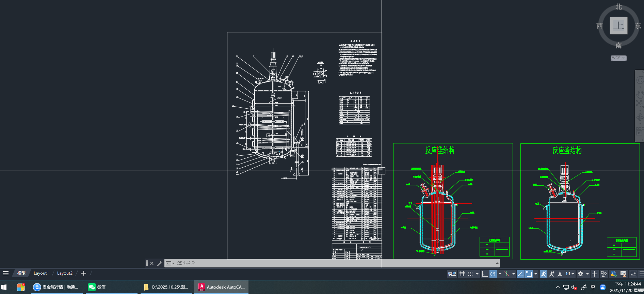Open workspace switching gear icon
This screenshot has height=294, width=644.
pyautogui.click(x=581, y=274)
